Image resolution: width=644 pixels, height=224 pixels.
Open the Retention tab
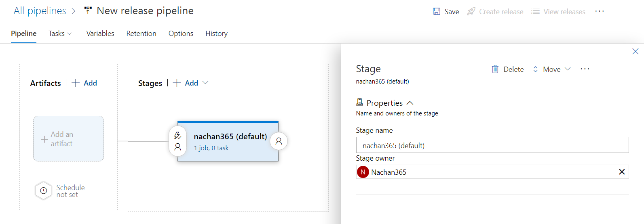(x=141, y=33)
